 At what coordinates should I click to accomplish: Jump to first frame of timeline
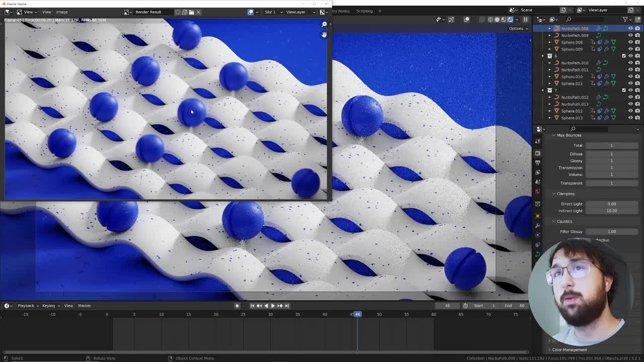coord(252,306)
